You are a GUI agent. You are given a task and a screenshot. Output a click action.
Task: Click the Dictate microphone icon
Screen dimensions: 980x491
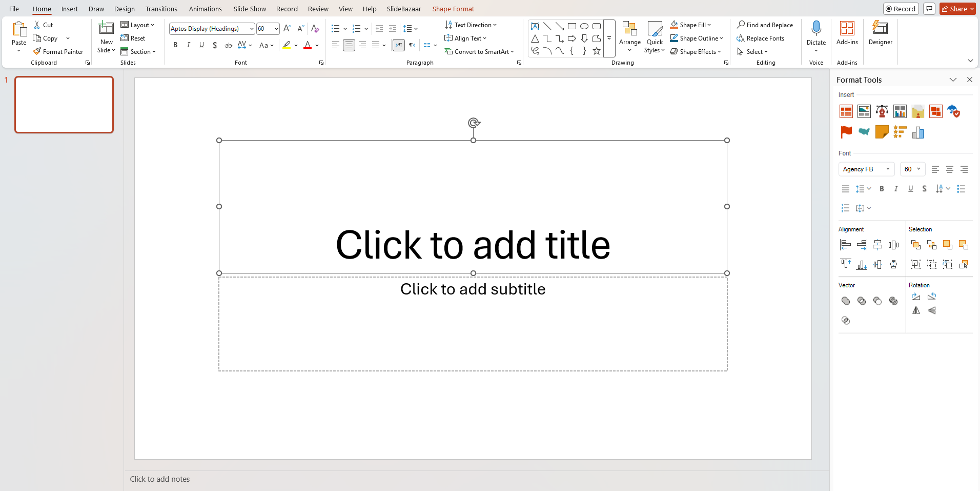816,29
